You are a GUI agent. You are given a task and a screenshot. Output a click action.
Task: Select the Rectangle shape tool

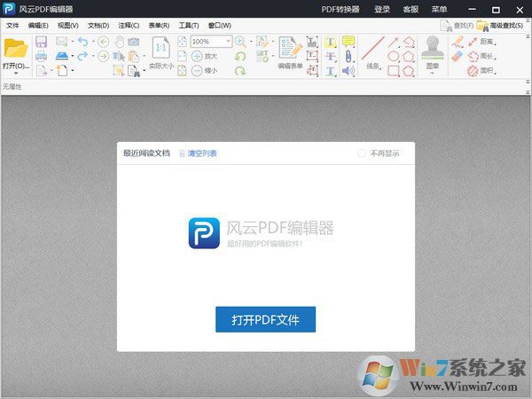tap(393, 71)
